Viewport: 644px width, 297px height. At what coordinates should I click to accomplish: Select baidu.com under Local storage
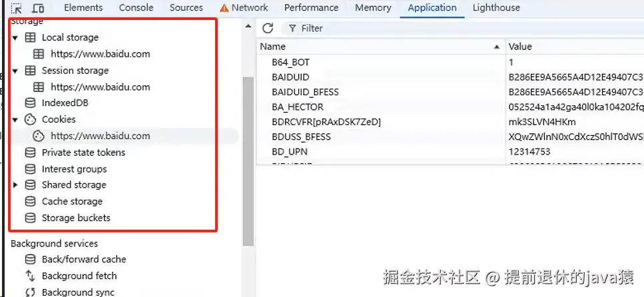[100, 54]
